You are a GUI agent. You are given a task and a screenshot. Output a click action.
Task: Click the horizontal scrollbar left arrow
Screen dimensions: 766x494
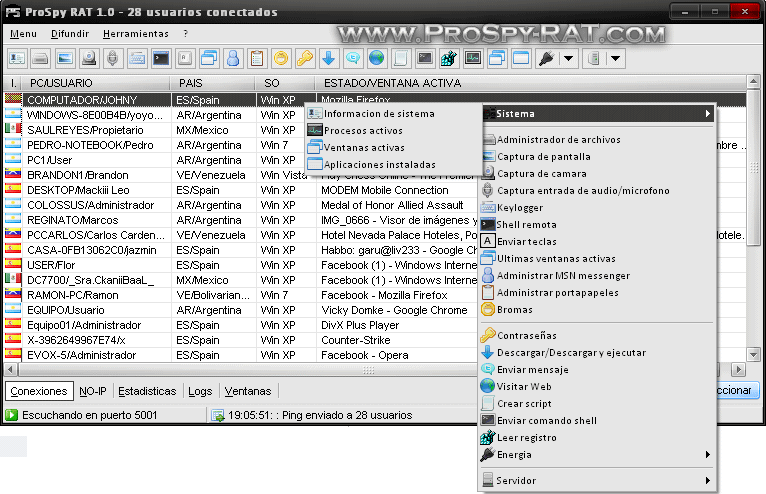coord(10,370)
